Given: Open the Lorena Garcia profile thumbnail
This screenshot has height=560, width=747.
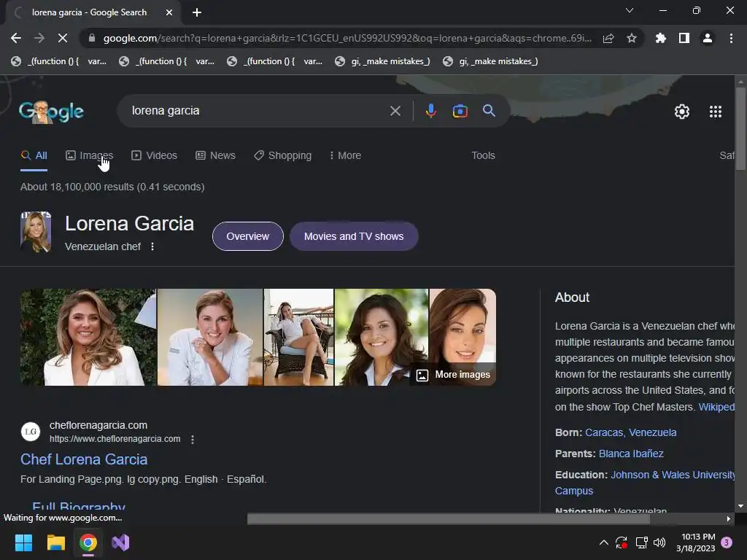Looking at the screenshot, I should point(36,232).
